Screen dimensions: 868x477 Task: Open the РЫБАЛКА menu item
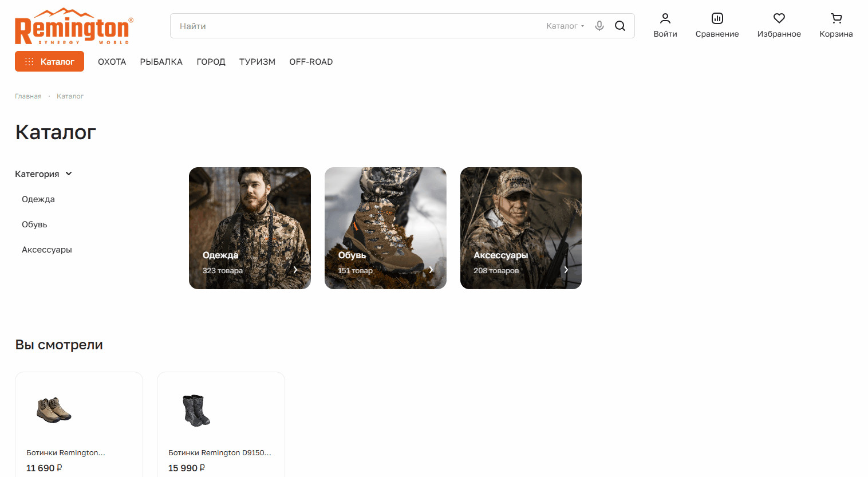coord(161,62)
